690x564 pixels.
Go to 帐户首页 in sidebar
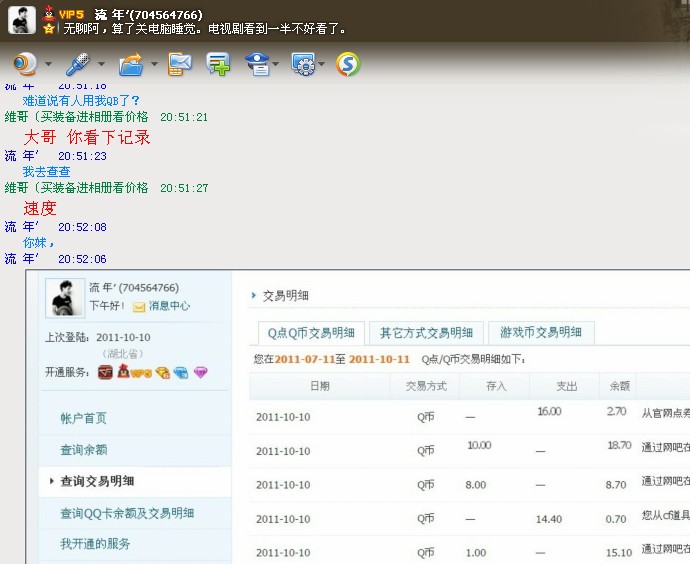[x=84, y=418]
